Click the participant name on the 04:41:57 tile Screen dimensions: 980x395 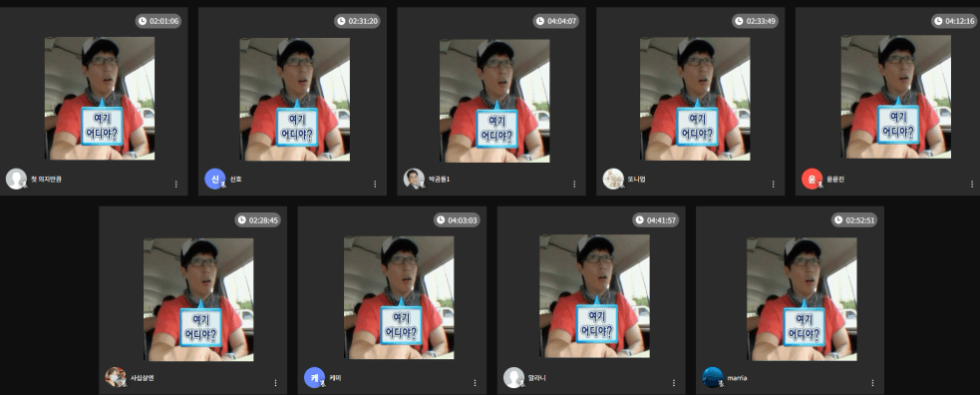(537, 378)
